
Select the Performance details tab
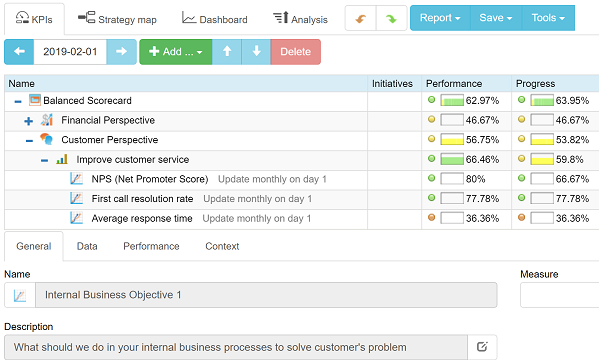click(151, 246)
